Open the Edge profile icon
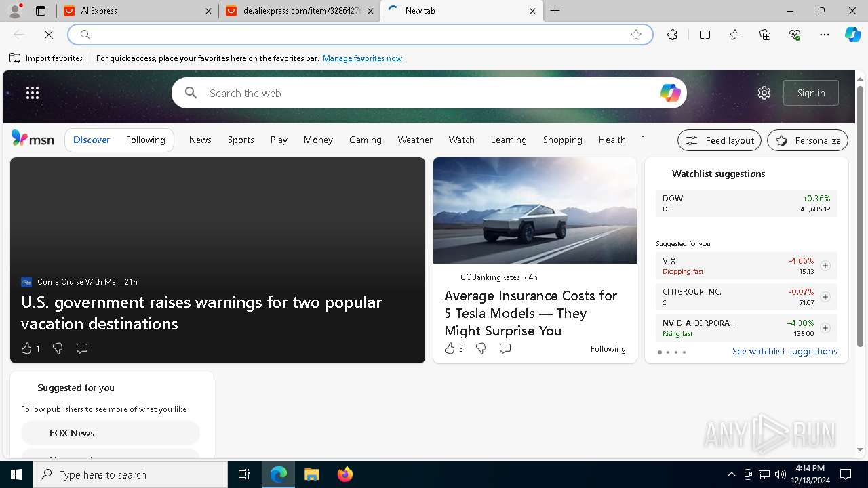 coord(15,11)
